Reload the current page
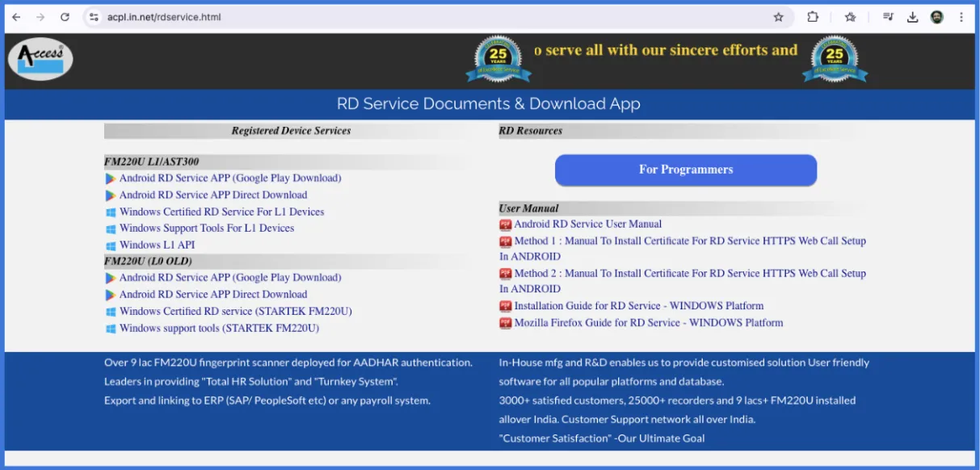The width and height of the screenshot is (980, 470). pos(65,17)
